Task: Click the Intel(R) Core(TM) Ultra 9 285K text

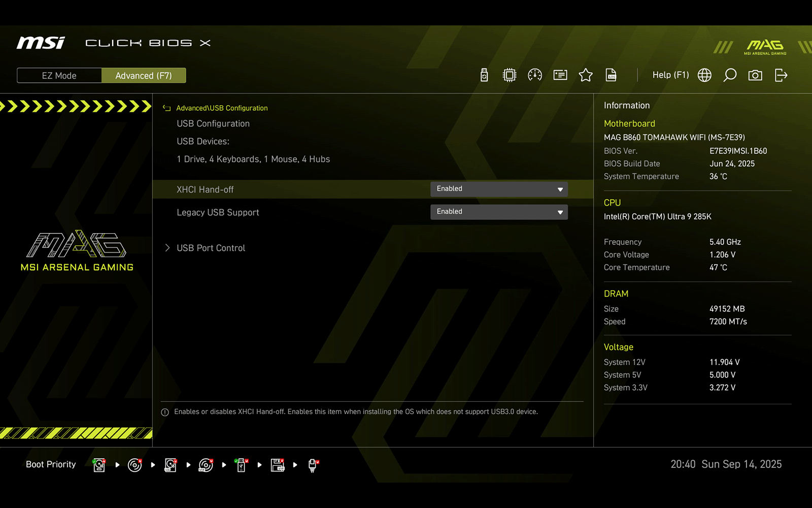Action: [x=658, y=216]
